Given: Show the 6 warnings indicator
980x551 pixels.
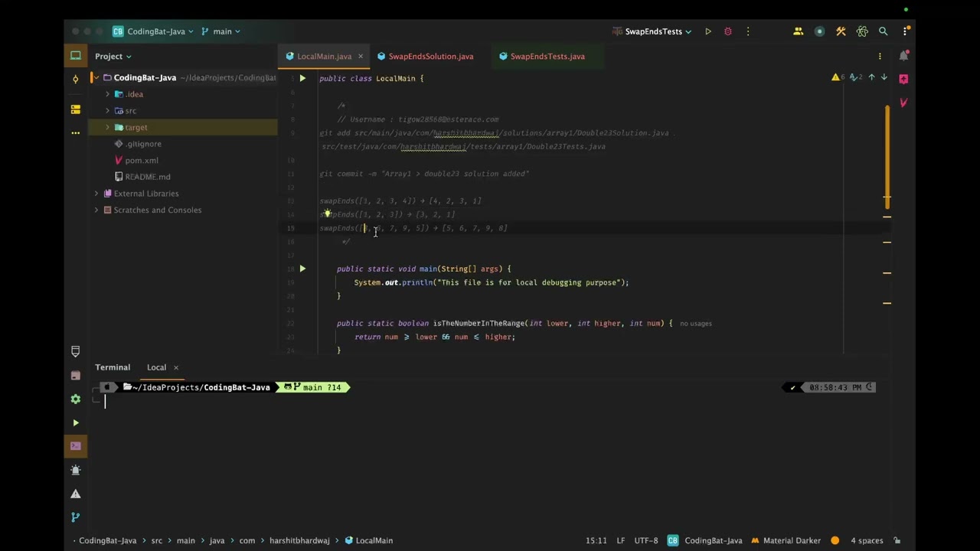Looking at the screenshot, I should pyautogui.click(x=838, y=77).
